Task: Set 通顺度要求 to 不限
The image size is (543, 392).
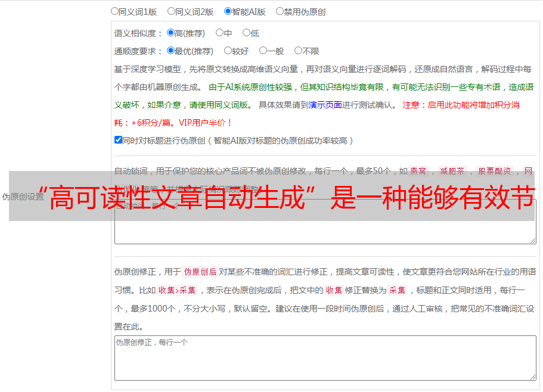Action: (x=298, y=51)
